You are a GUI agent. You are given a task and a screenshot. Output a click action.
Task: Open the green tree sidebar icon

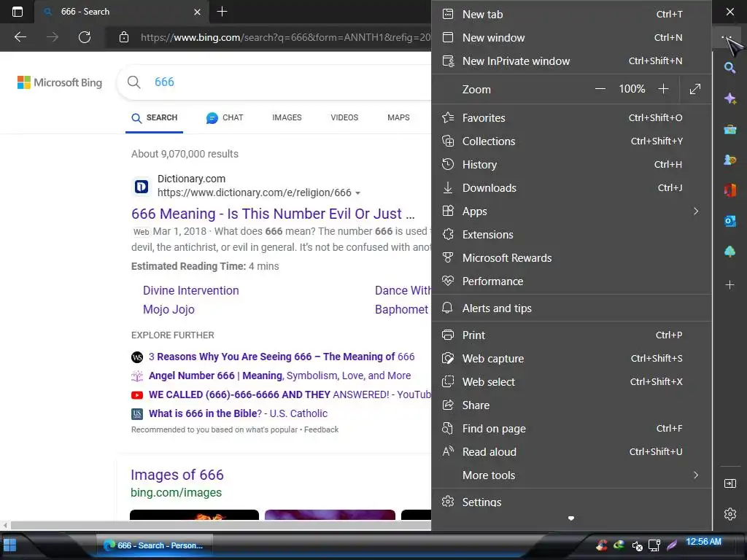729,252
